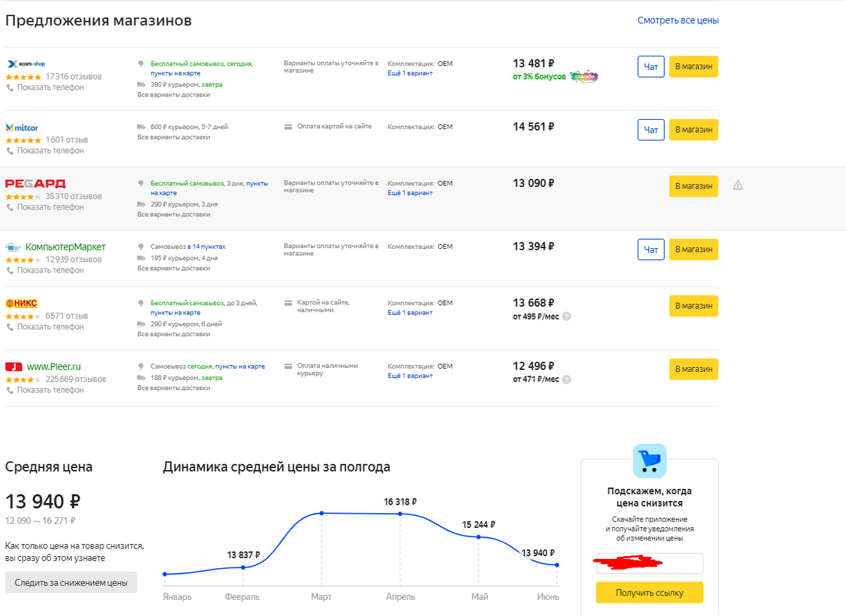Click the help icon beside 471 ₽/мес
The height and width of the screenshot is (616, 846).
coord(566,380)
